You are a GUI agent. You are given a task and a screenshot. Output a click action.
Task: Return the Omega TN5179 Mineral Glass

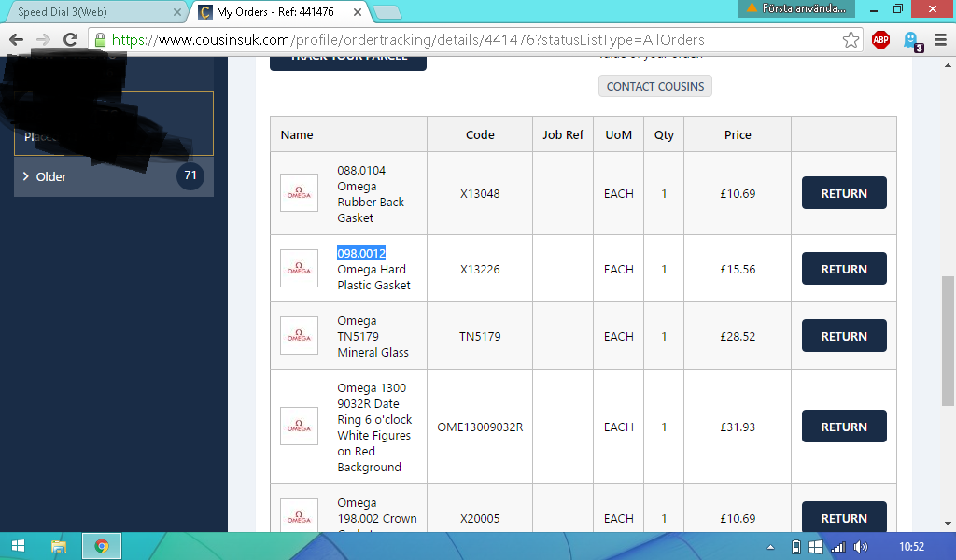(x=844, y=336)
